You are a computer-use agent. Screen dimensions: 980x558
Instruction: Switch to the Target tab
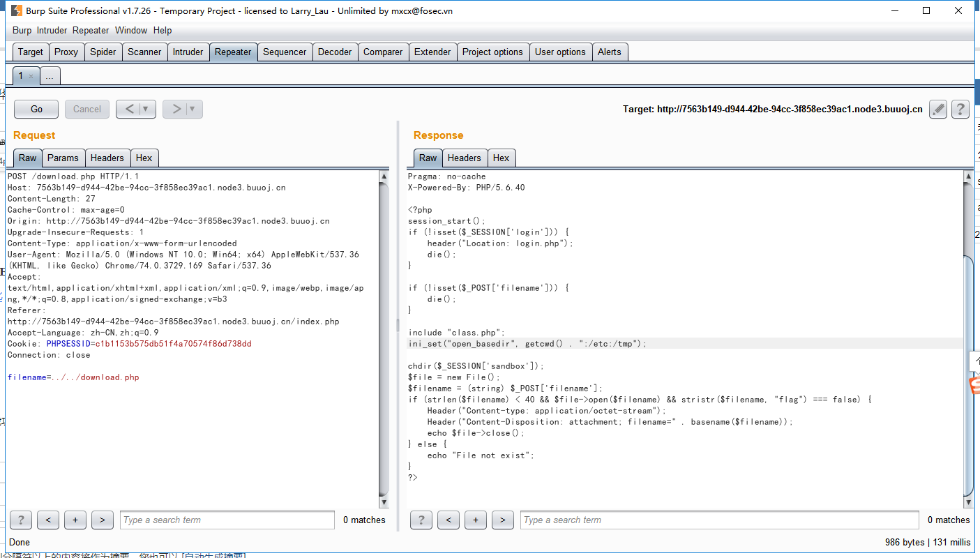coord(31,52)
